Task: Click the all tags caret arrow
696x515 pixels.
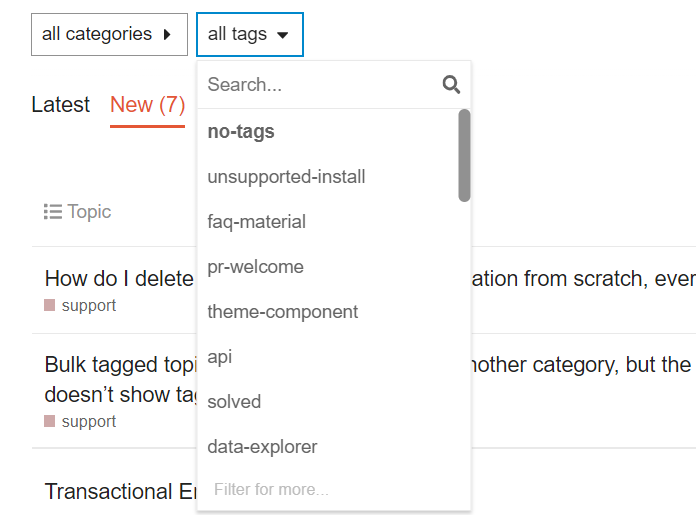Action: click(282, 35)
